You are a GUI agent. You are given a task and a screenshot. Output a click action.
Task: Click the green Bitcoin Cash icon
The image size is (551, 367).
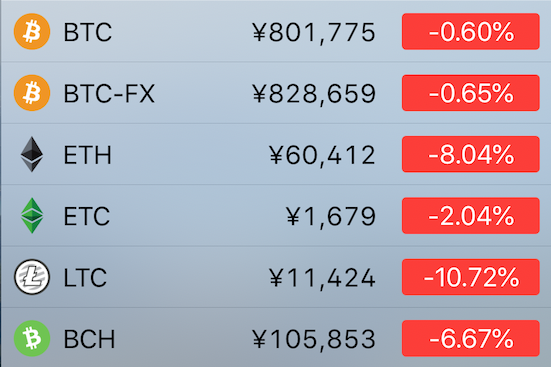click(x=32, y=338)
